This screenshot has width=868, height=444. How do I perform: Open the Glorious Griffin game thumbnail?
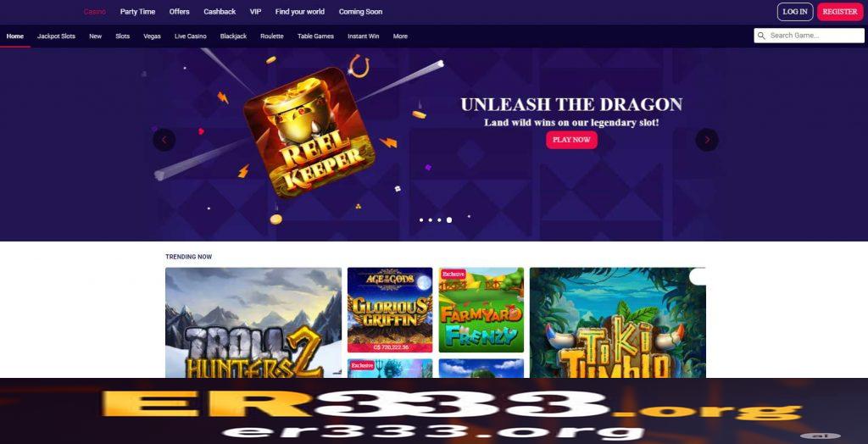pos(390,310)
